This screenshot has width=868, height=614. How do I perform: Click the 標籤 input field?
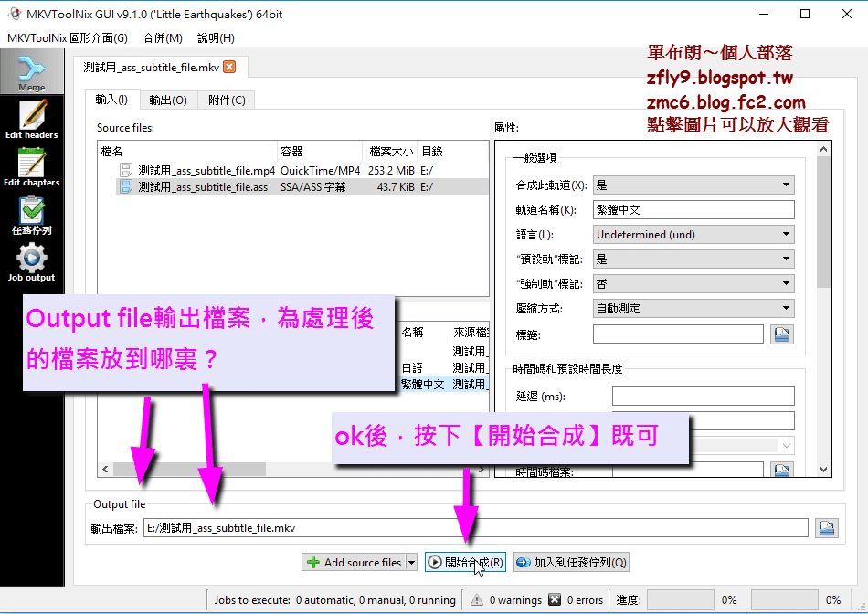click(678, 333)
